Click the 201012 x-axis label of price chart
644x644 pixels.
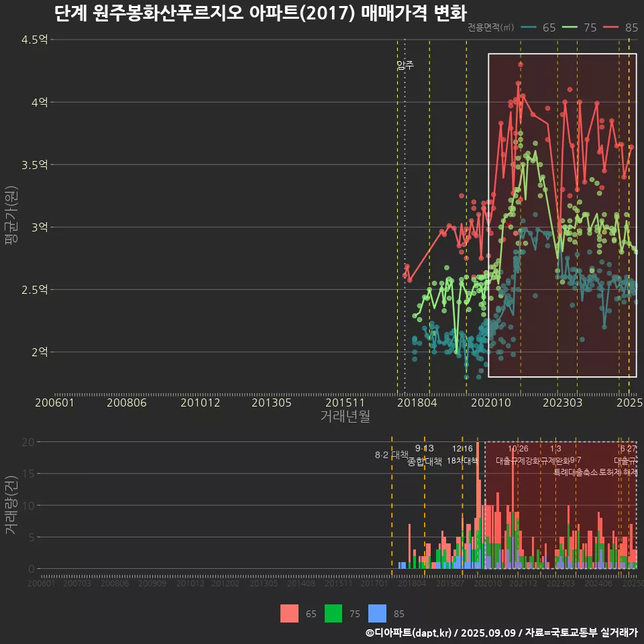coord(201,402)
